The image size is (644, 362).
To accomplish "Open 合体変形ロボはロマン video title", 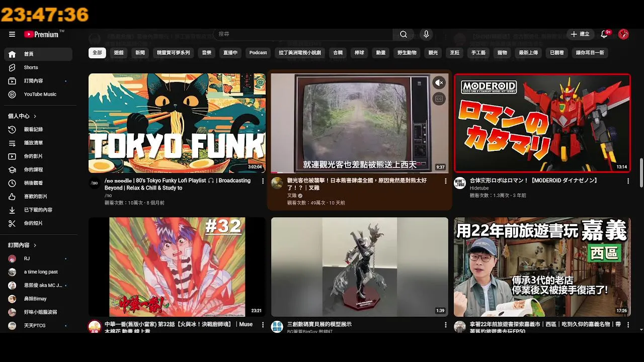I will coord(534,180).
